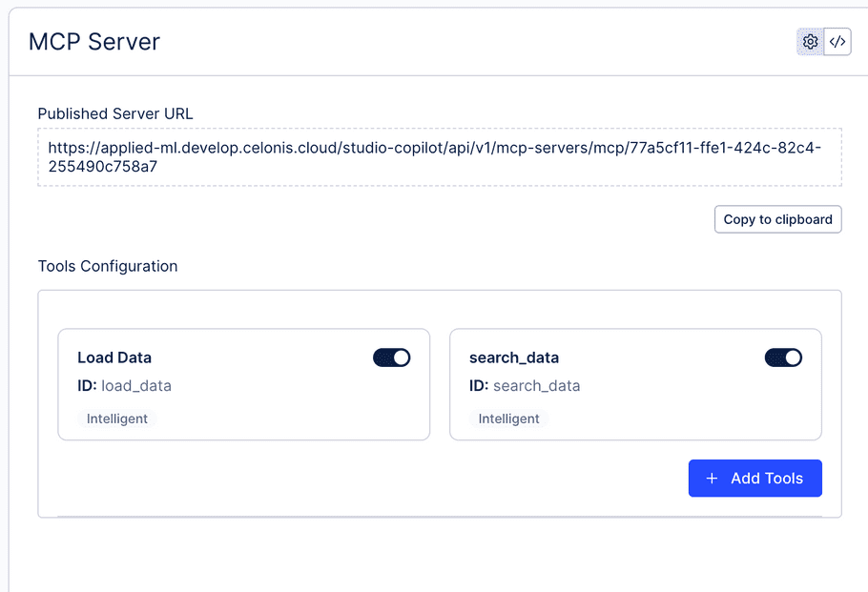Viewport: 868px width, 592px height.
Task: Click the search_data ID value text
Action: [536, 386]
